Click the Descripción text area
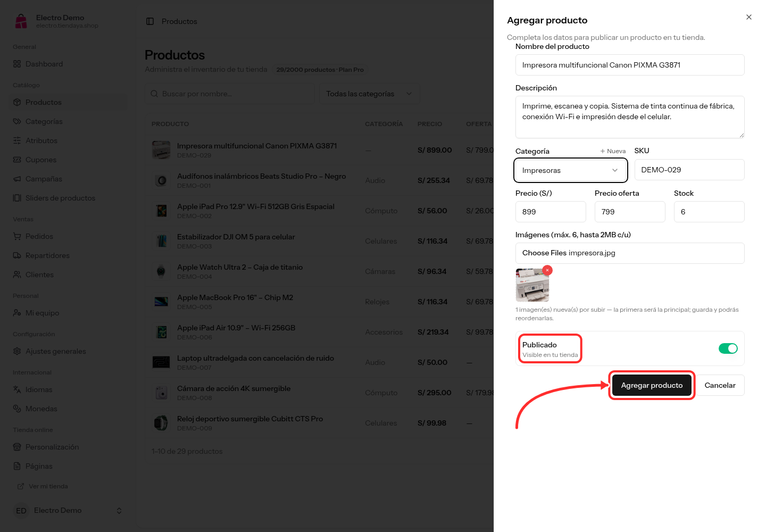 [x=630, y=117]
